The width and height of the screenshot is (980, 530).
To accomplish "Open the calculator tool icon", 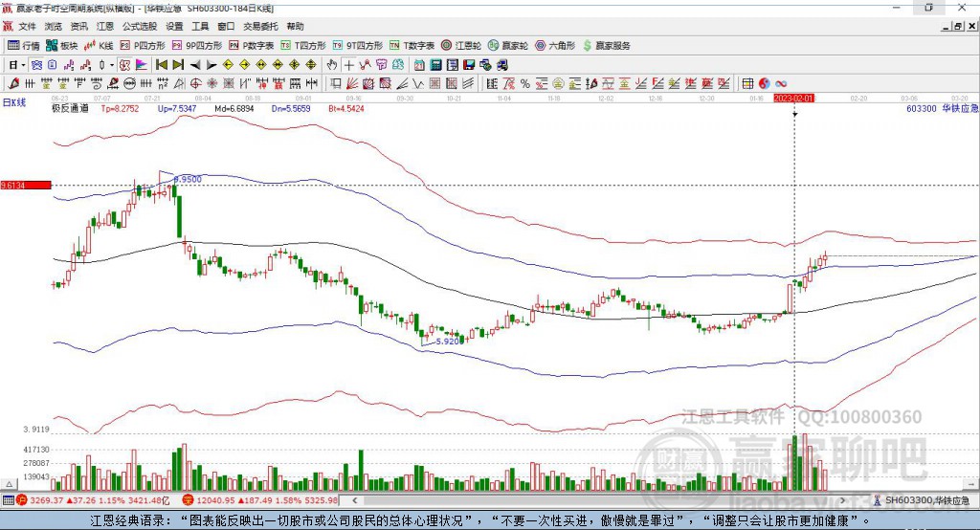I will [436, 65].
